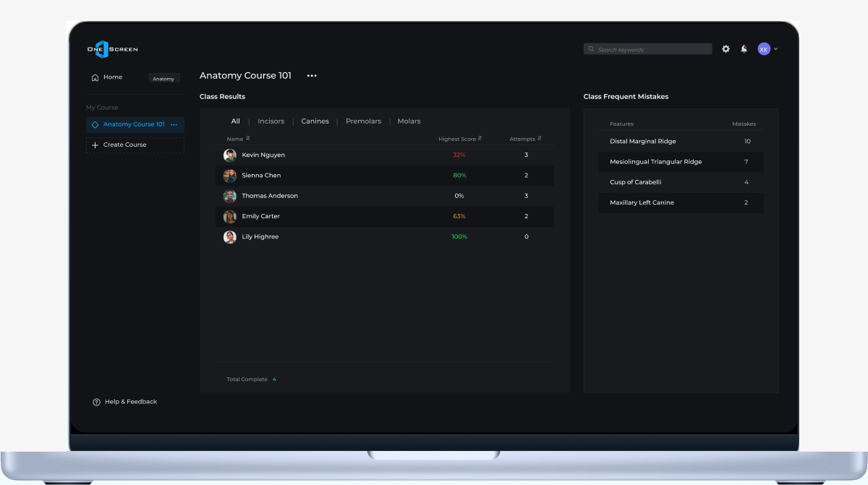Click the plus icon beside Create Course
868x485 pixels.
coord(95,145)
